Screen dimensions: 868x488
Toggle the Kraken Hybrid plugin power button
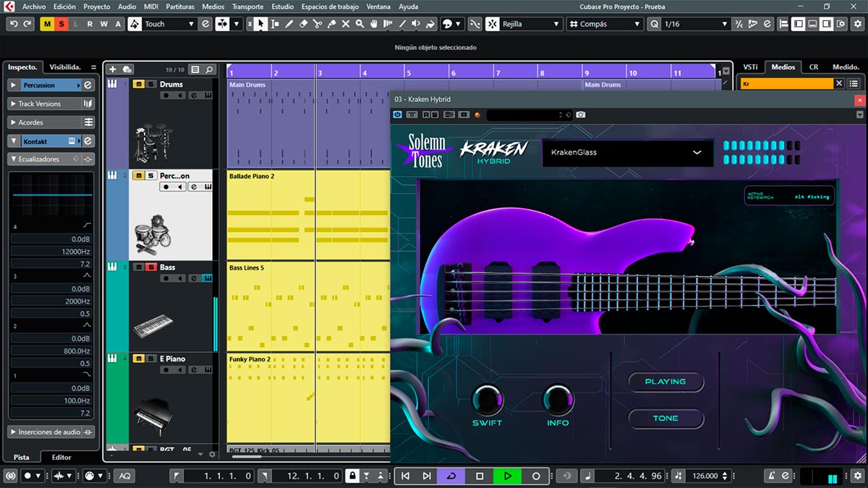point(397,115)
